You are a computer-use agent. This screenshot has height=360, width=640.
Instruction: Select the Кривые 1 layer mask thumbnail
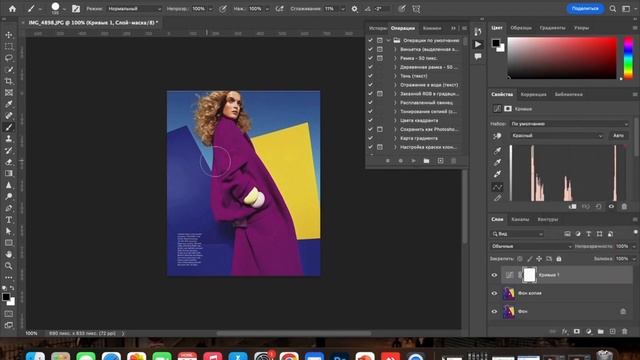pos(529,275)
